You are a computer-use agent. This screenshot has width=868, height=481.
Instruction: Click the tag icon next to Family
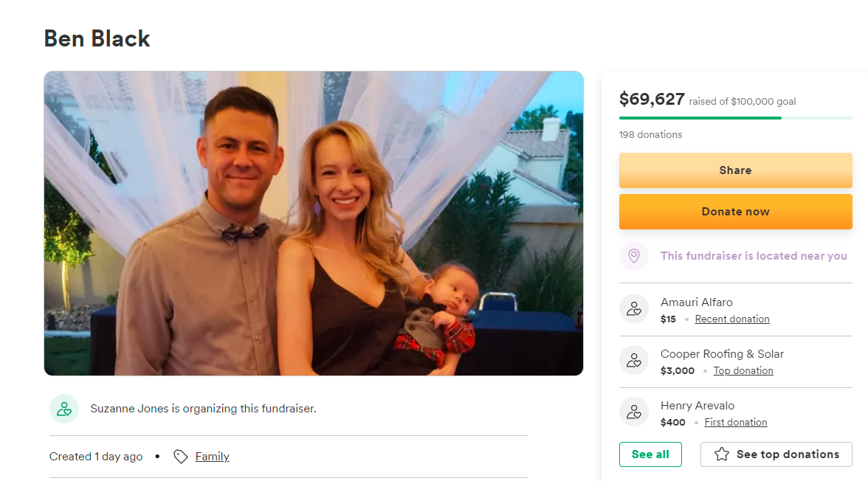(x=181, y=457)
